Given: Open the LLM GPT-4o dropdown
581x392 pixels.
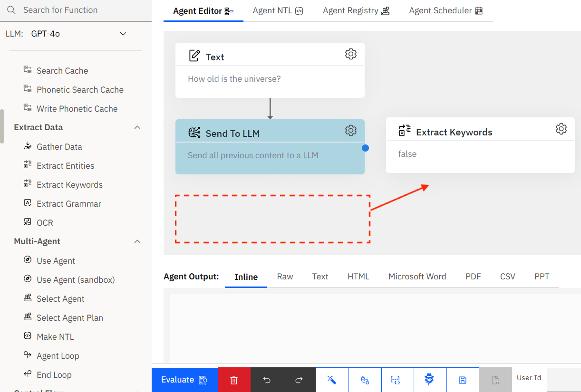Looking at the screenshot, I should [x=78, y=34].
